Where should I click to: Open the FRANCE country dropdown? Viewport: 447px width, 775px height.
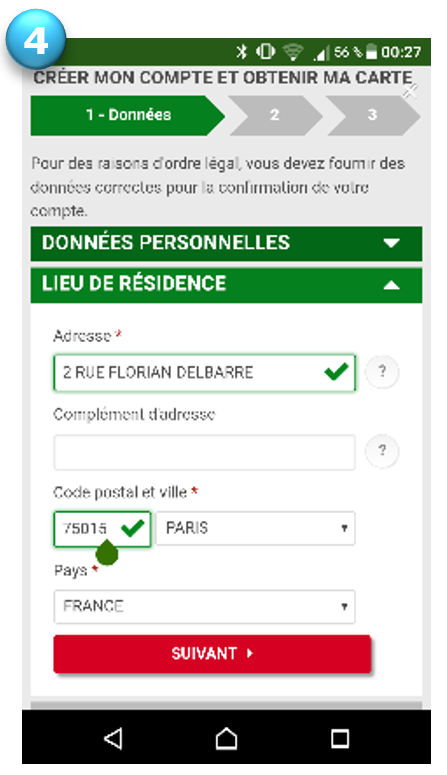(204, 606)
